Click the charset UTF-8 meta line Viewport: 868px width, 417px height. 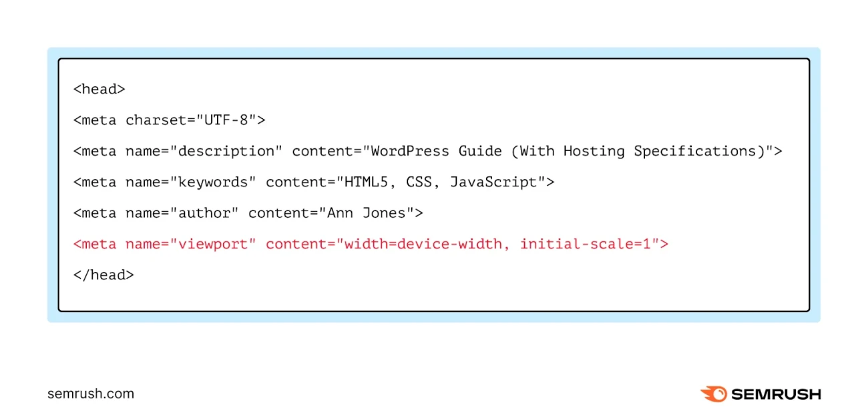168,120
